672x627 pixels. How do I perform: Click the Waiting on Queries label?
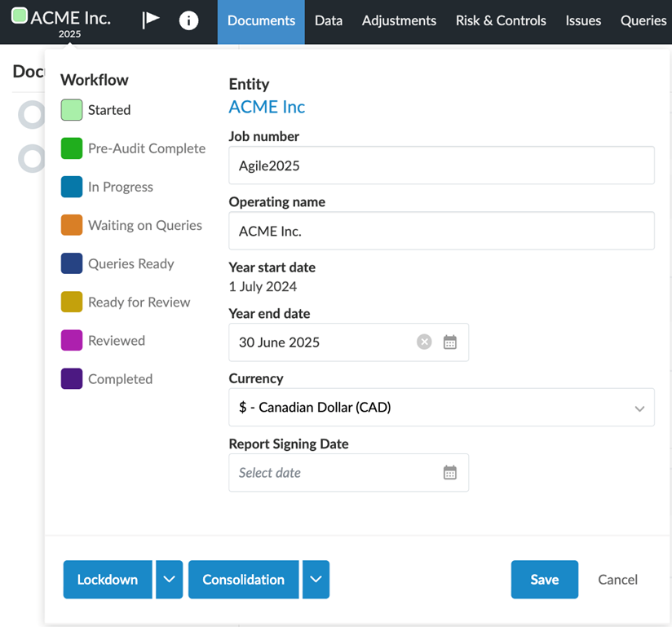145,225
